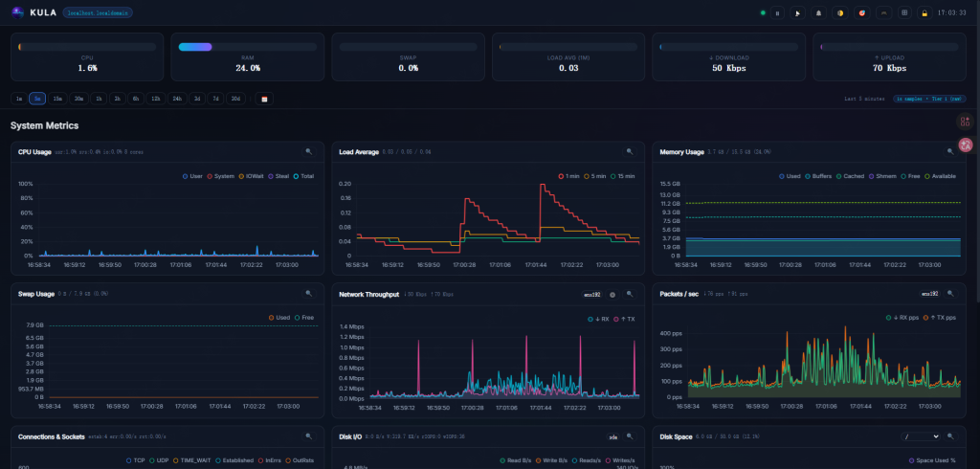Toggle the 15 min load average series
The width and height of the screenshot is (980, 469).
tap(622, 176)
